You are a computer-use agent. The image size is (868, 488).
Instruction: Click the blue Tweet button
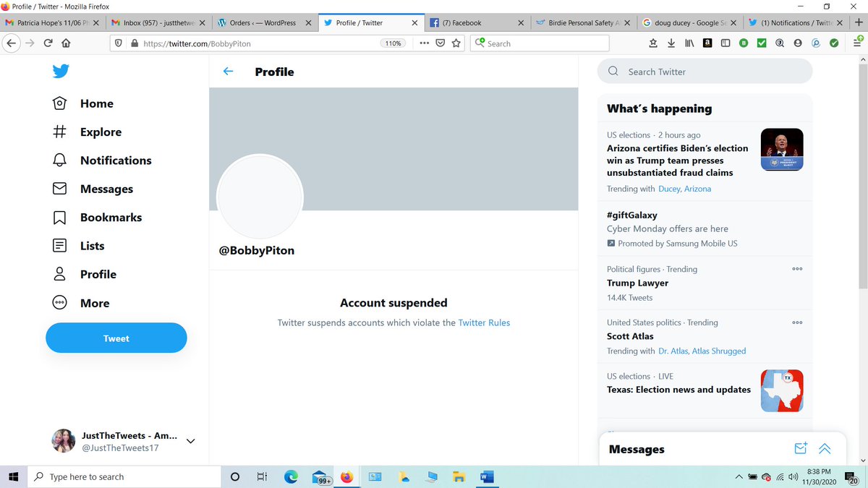116,338
